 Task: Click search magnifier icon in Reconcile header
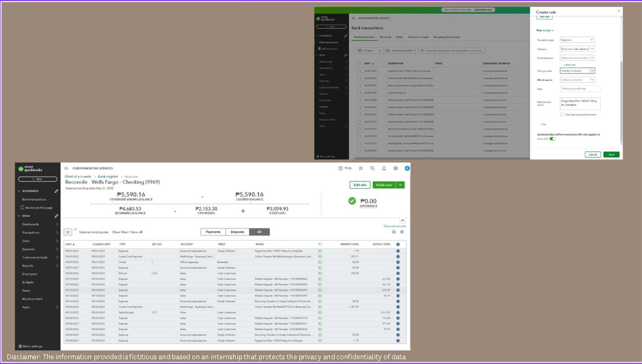coord(372,168)
